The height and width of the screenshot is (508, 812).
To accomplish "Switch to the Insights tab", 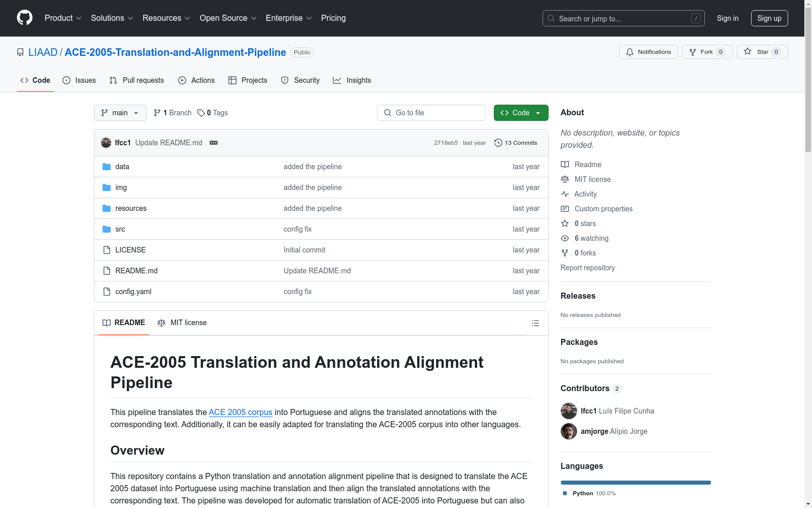I will [x=352, y=80].
